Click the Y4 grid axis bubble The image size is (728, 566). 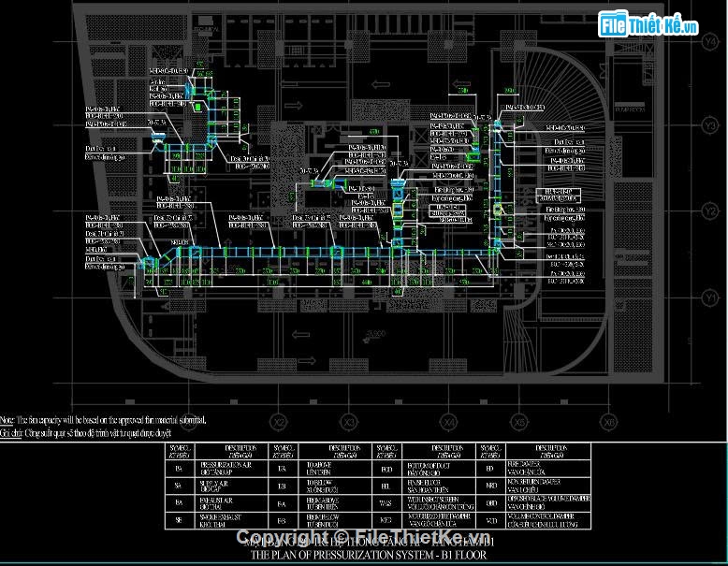(x=710, y=42)
